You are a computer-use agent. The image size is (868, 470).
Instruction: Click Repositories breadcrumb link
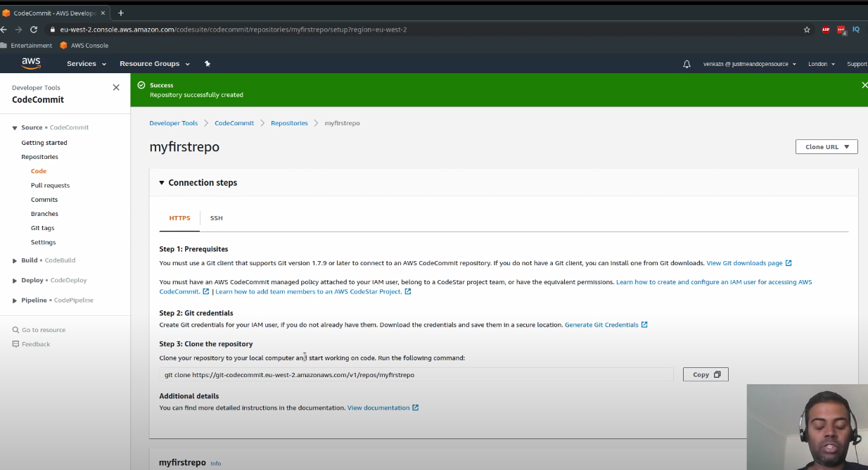coord(289,123)
